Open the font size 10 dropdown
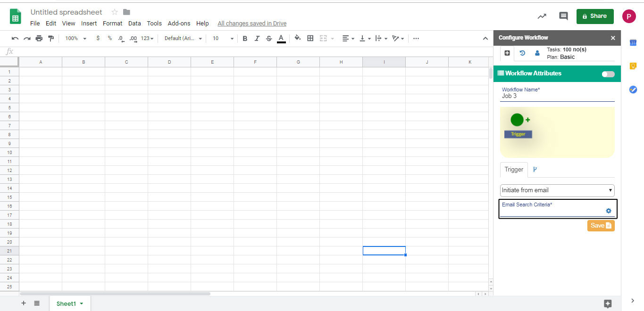644x311 pixels. coord(223,38)
